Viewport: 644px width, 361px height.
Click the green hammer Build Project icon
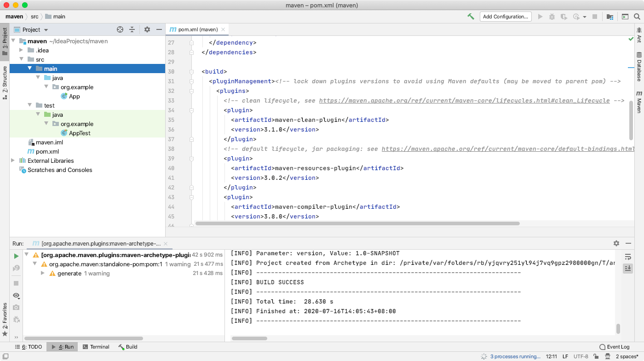tap(471, 17)
